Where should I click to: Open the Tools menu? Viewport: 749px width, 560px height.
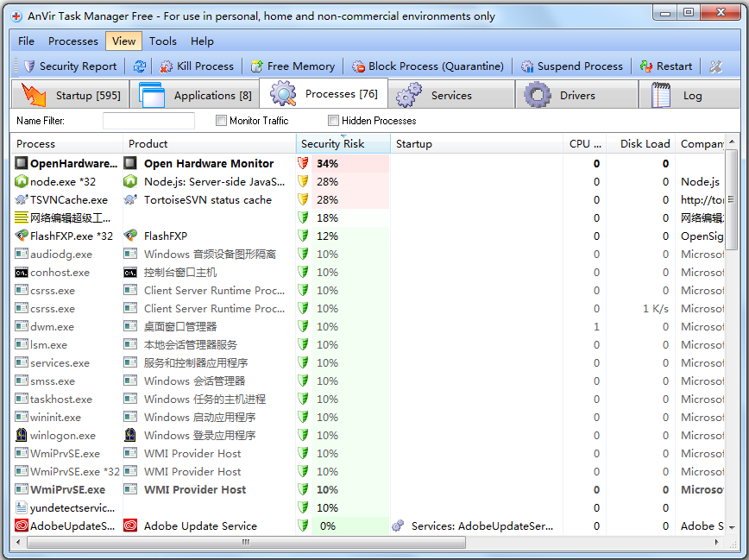[x=163, y=41]
